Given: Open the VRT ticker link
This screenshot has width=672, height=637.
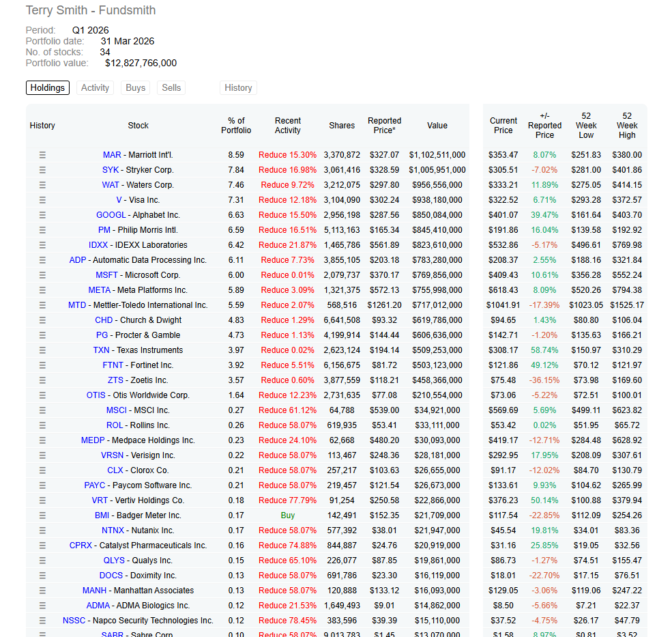Looking at the screenshot, I should 100,500.
